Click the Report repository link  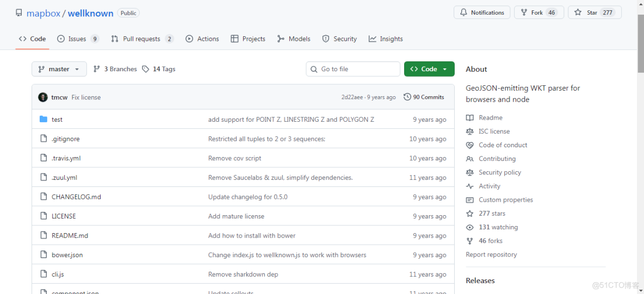491,254
